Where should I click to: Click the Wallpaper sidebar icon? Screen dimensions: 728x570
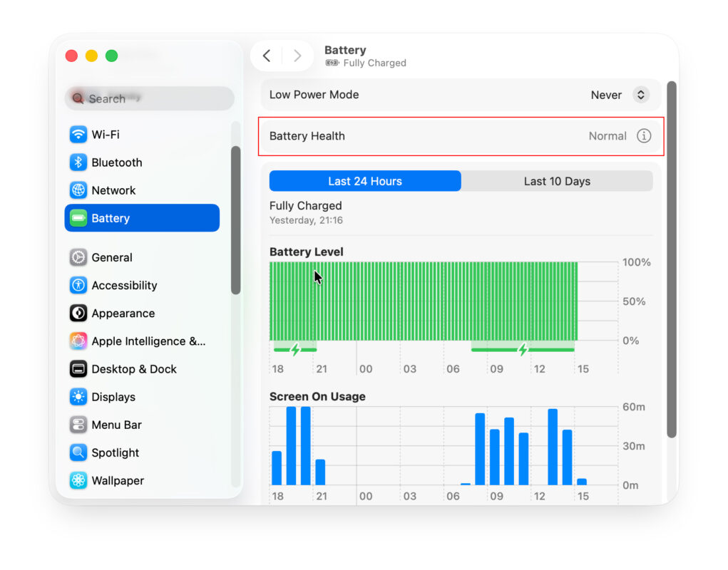pos(78,480)
